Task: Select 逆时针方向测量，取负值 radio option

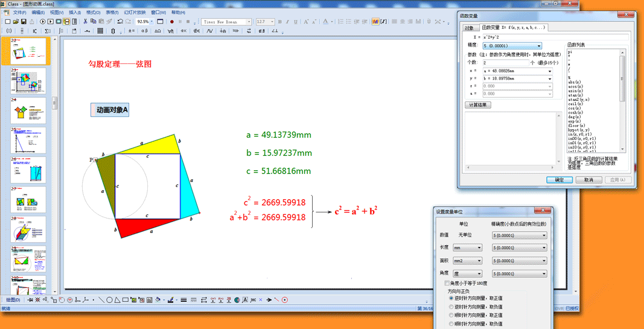Action: [451, 307]
